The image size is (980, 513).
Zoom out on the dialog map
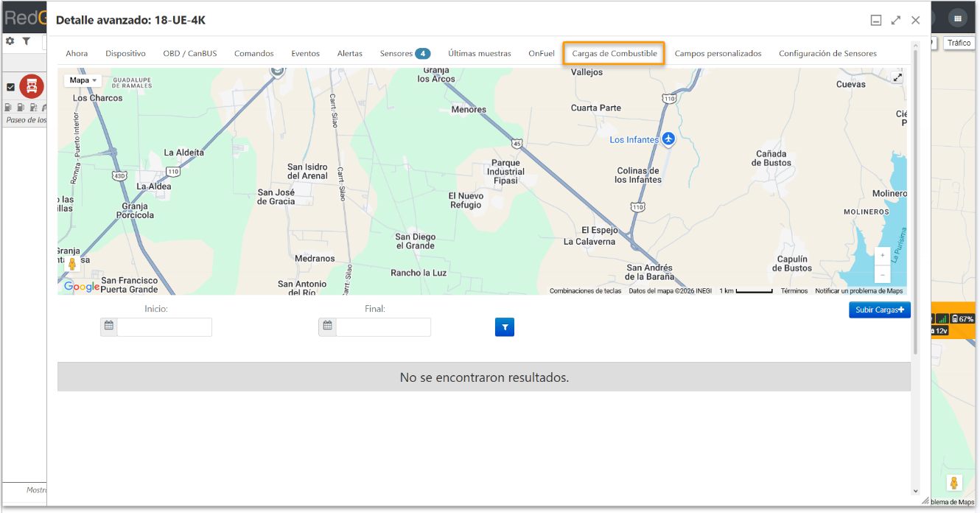pos(883,274)
